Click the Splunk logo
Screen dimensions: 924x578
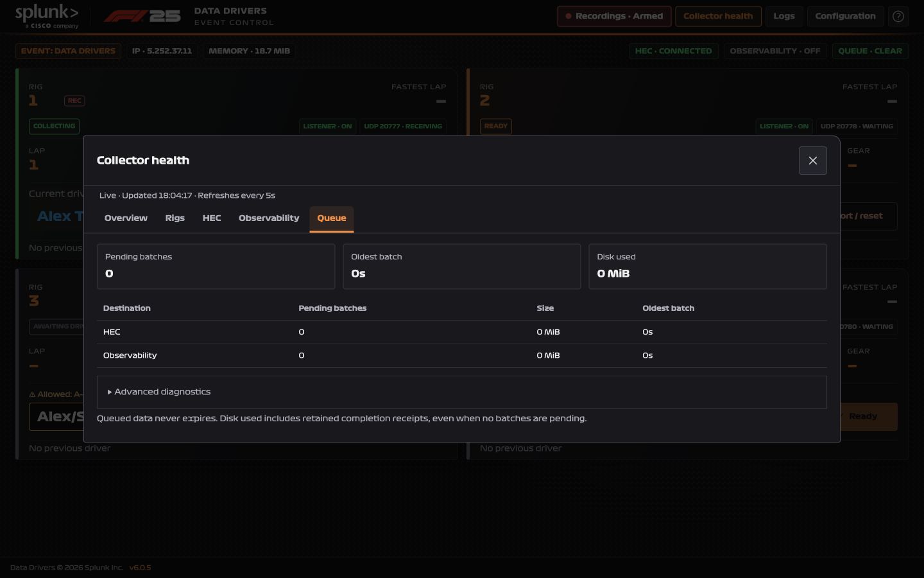click(x=47, y=16)
